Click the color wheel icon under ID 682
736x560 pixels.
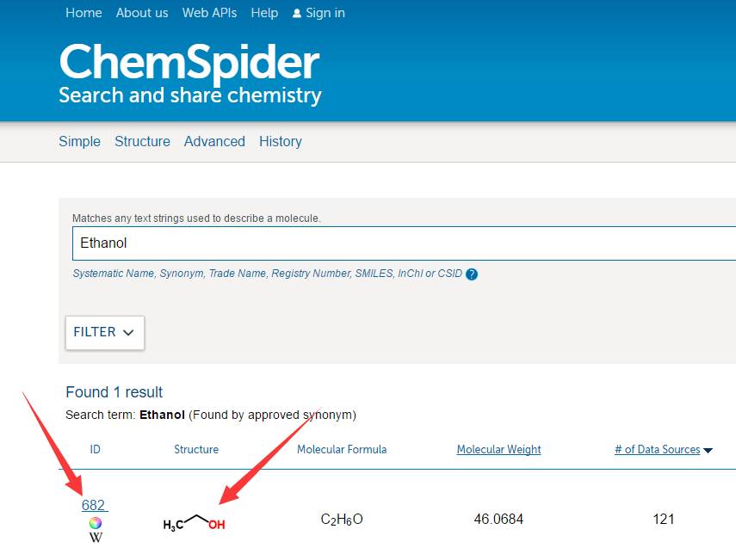tap(96, 522)
